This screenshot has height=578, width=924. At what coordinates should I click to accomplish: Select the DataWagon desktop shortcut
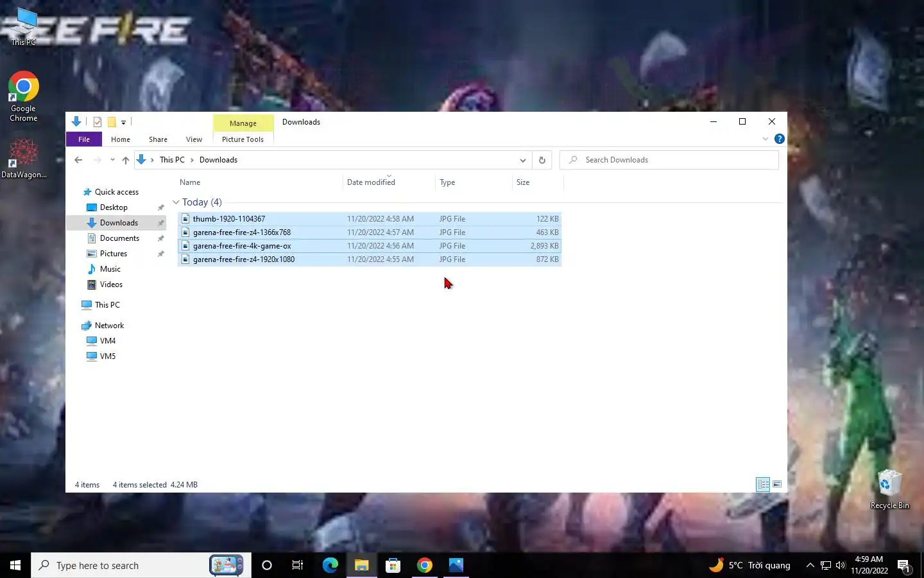click(x=24, y=159)
